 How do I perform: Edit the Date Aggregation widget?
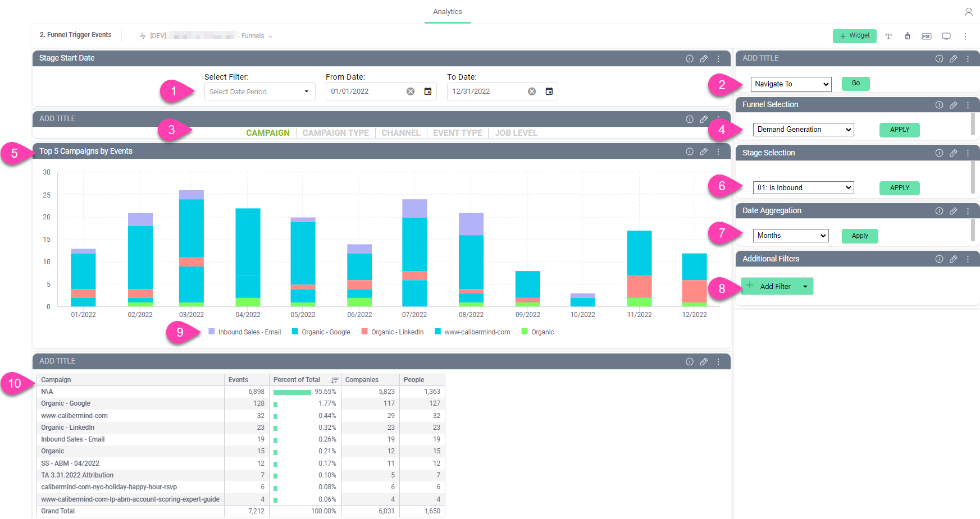coord(954,211)
